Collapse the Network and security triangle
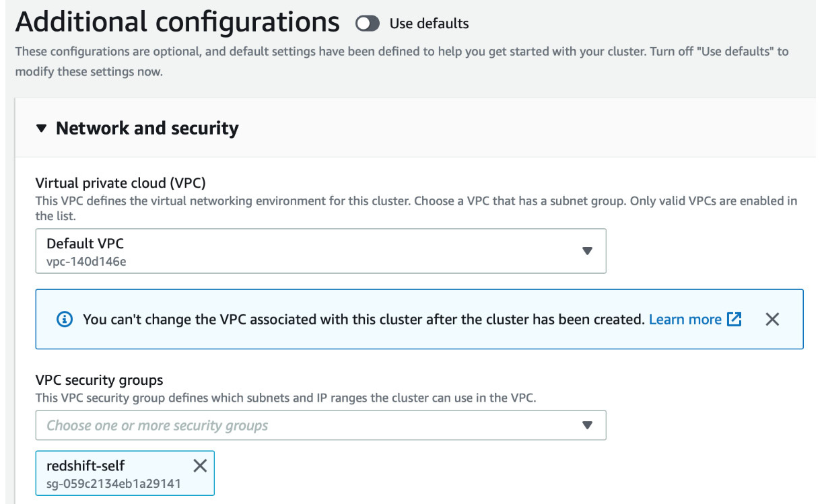Image resolution: width=822 pixels, height=504 pixels. click(x=42, y=128)
